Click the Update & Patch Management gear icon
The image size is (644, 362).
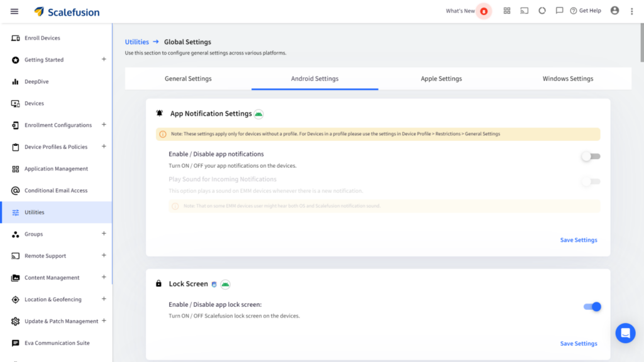[15, 321]
